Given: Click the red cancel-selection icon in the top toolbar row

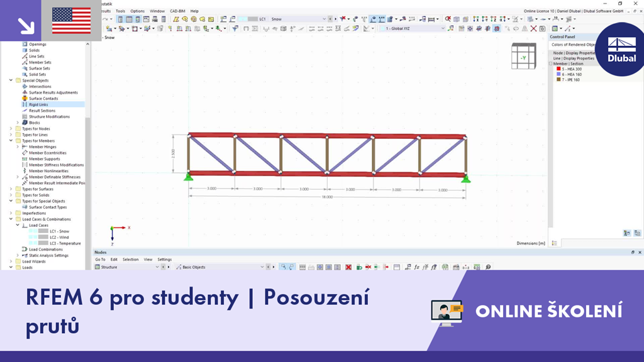Looking at the screenshot, I should tap(448, 19).
